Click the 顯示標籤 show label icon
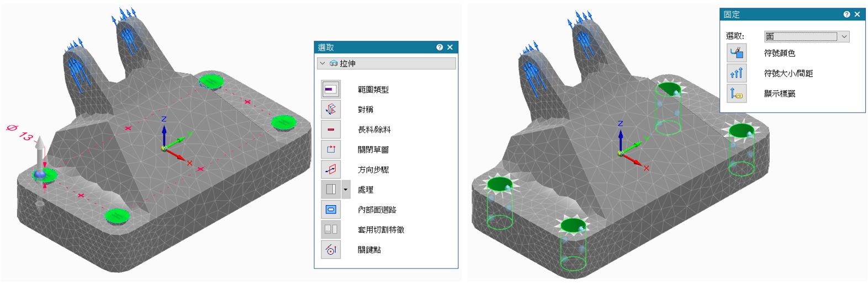Screen dimensions: 868x284 (x=737, y=93)
